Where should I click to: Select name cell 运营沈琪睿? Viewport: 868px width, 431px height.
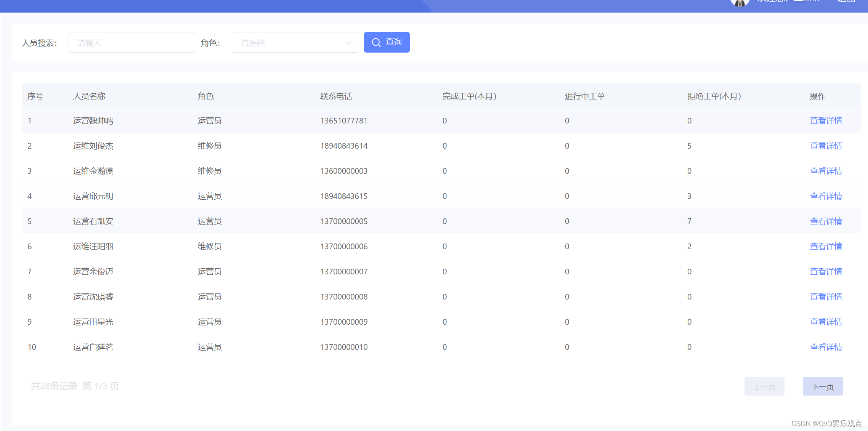[93, 297]
